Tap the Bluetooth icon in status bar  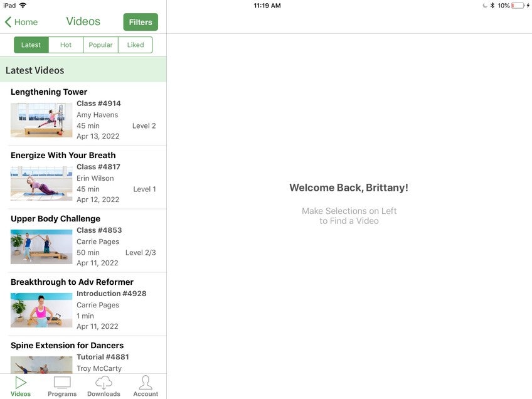click(x=492, y=6)
